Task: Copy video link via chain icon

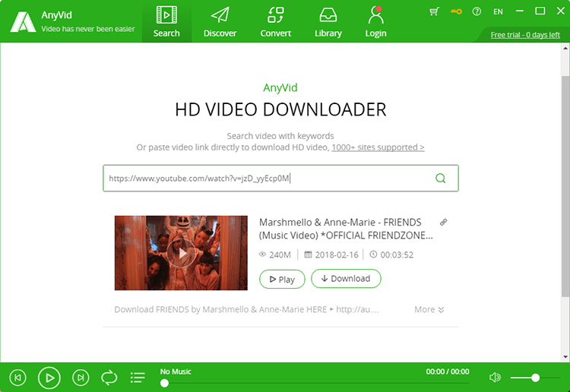Action: 444,222
